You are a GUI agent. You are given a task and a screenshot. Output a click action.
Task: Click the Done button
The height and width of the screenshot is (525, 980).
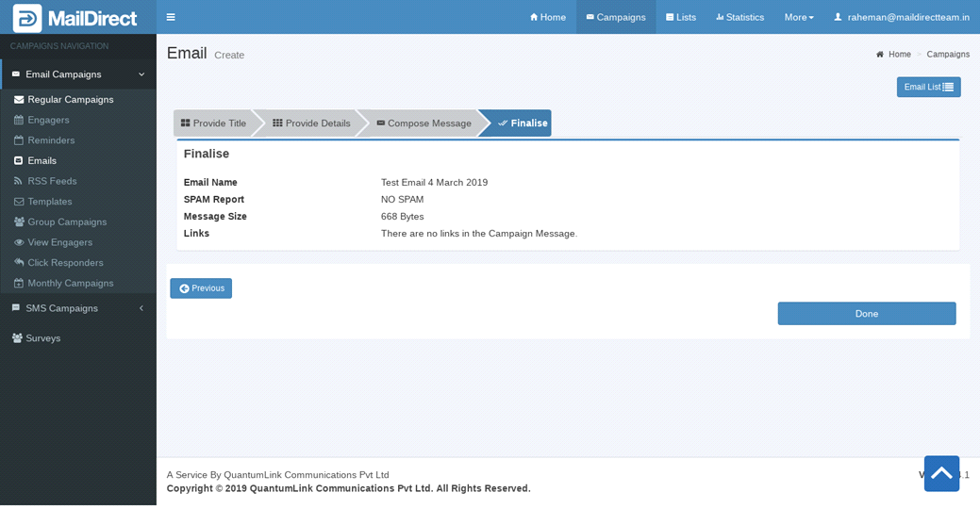[x=866, y=314]
